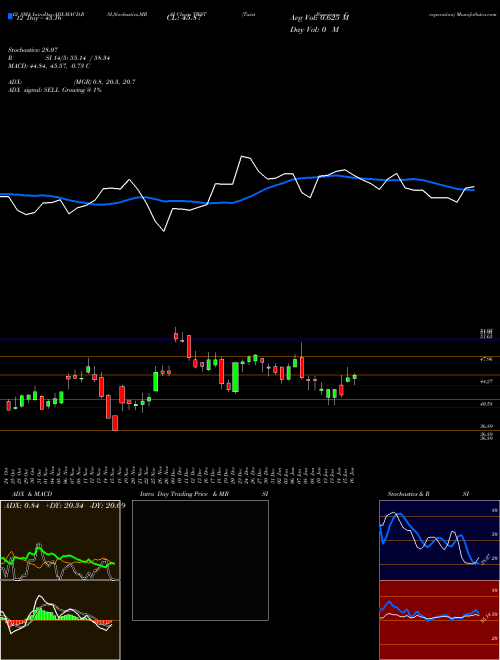Open the red RSI mini chart

(x=439, y=620)
